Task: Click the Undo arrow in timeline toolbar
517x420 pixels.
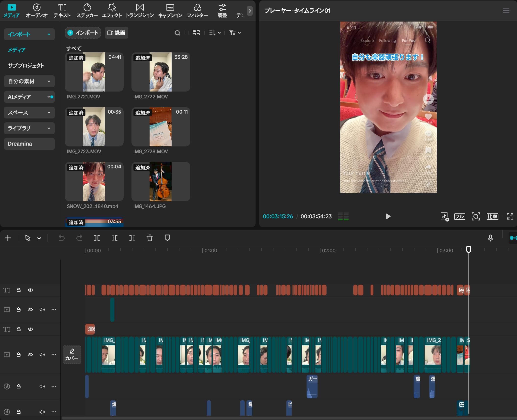Action: click(61, 238)
